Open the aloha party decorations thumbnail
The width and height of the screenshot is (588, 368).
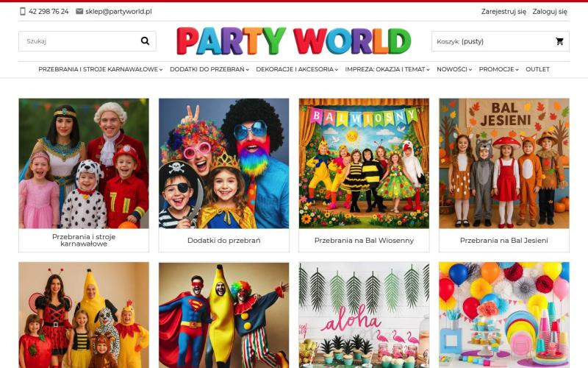[x=364, y=315]
